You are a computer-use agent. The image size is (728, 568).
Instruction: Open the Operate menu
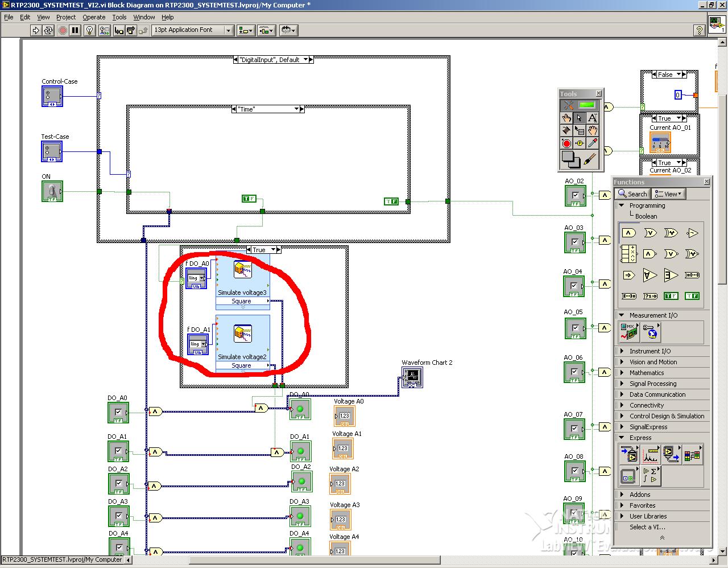[x=94, y=17]
